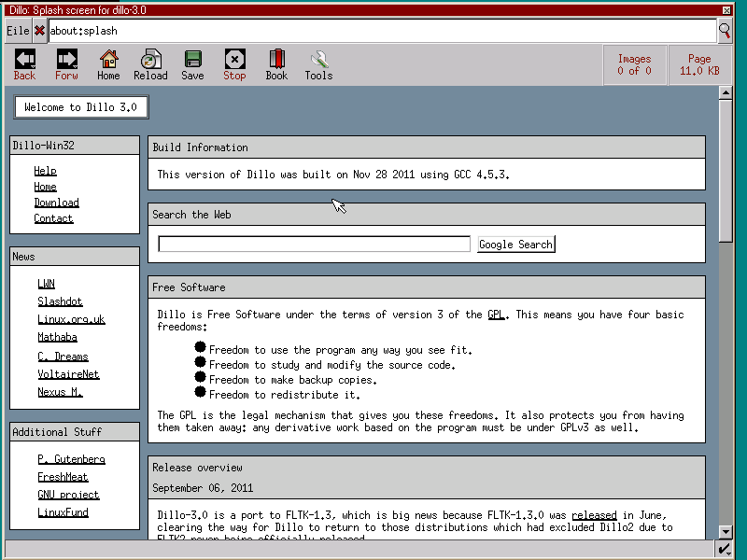Visit the VoltaireNet link
This screenshot has height=560, width=747.
pyautogui.click(x=68, y=374)
